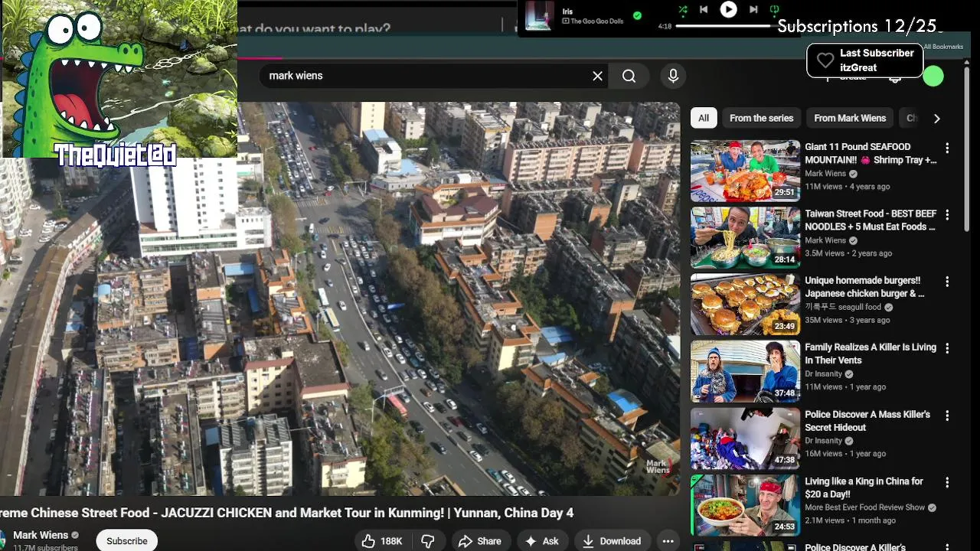Open options menu for Unique homemade burgers video

pos(947,282)
